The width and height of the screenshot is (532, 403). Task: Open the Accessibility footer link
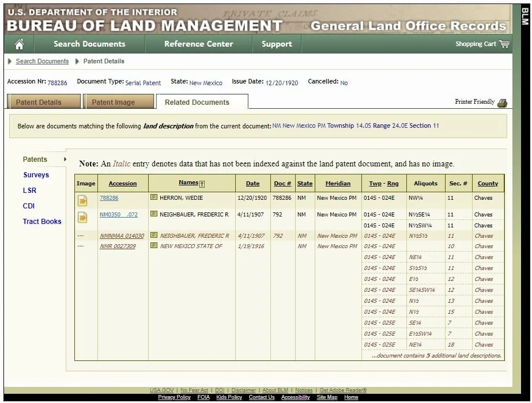pos(296,397)
